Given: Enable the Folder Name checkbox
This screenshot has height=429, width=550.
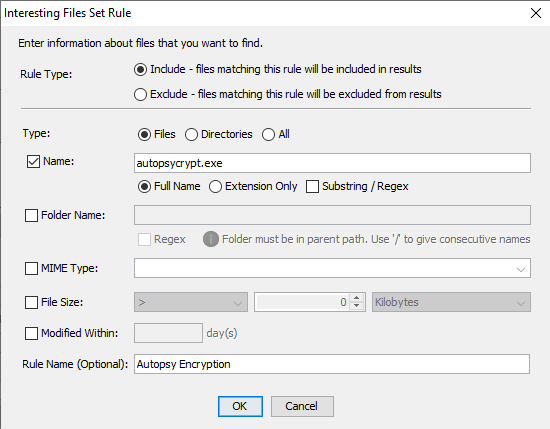Looking at the screenshot, I should (x=31, y=215).
